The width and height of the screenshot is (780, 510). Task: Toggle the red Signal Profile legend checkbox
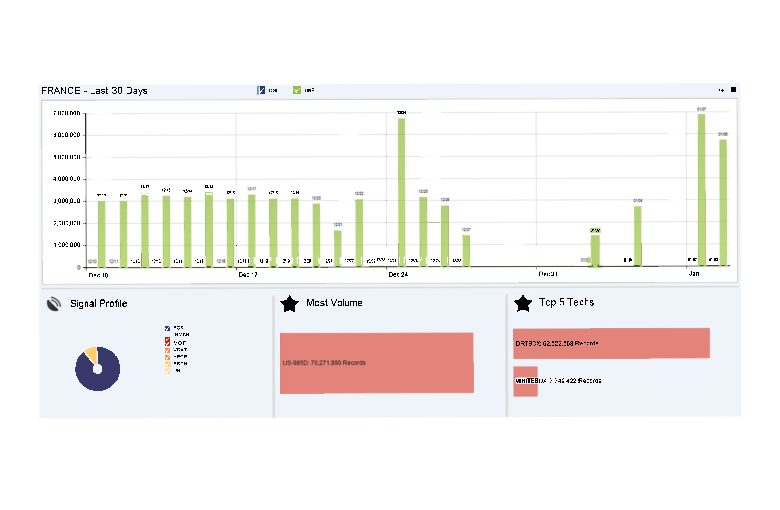pyautogui.click(x=167, y=342)
